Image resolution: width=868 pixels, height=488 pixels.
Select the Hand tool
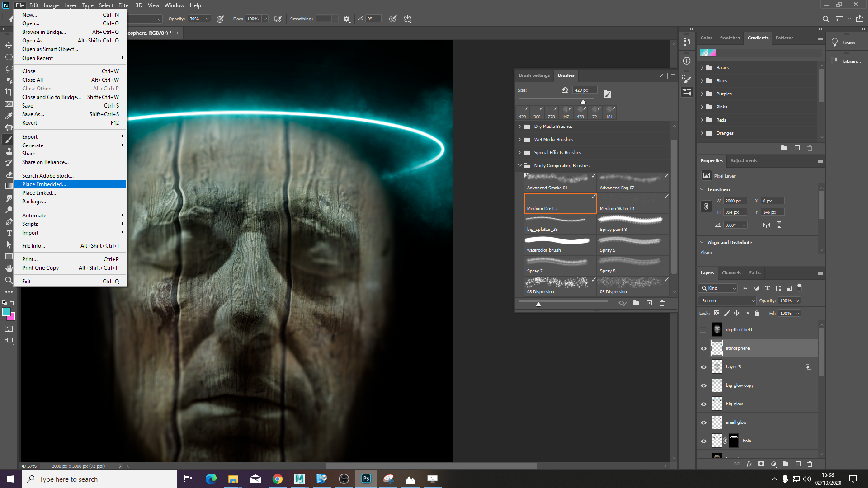9,268
